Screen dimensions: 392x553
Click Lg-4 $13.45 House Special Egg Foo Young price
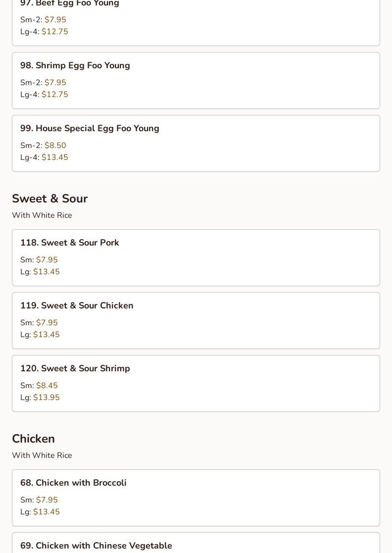point(54,157)
